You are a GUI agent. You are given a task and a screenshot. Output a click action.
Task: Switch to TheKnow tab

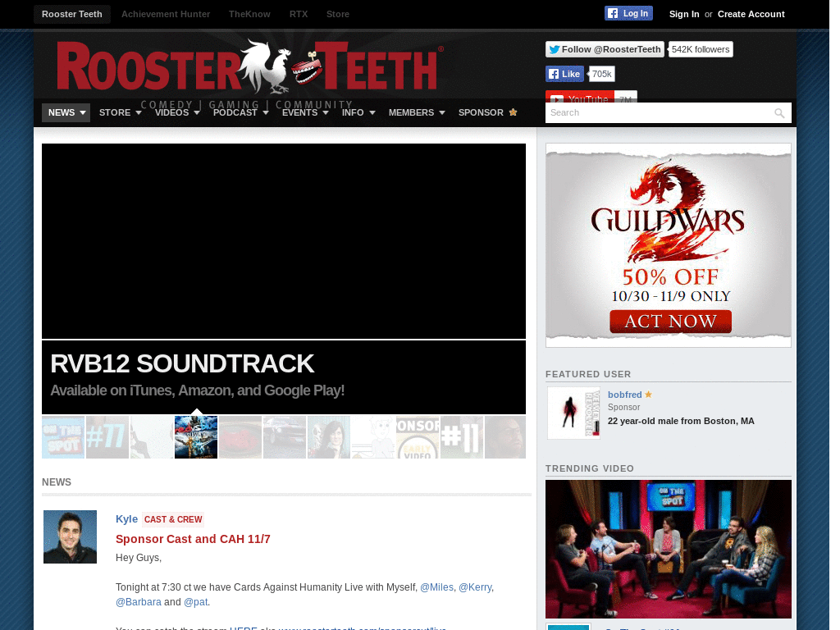[x=249, y=14]
